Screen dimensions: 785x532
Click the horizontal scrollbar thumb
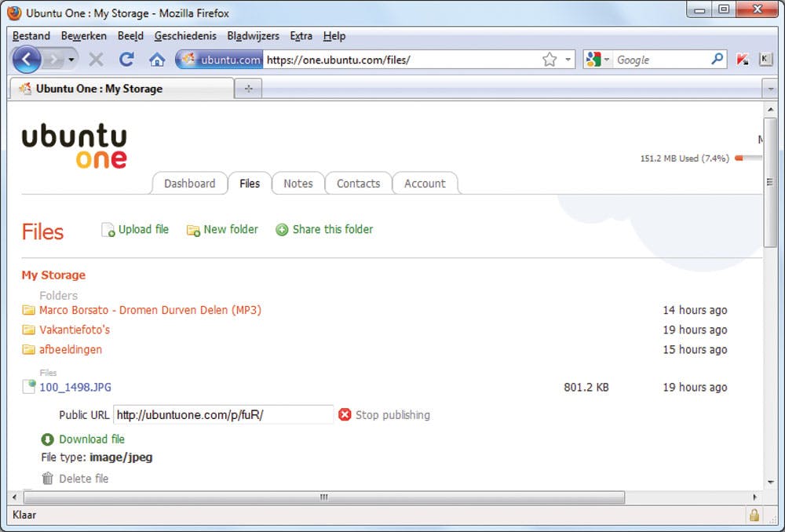point(324,497)
